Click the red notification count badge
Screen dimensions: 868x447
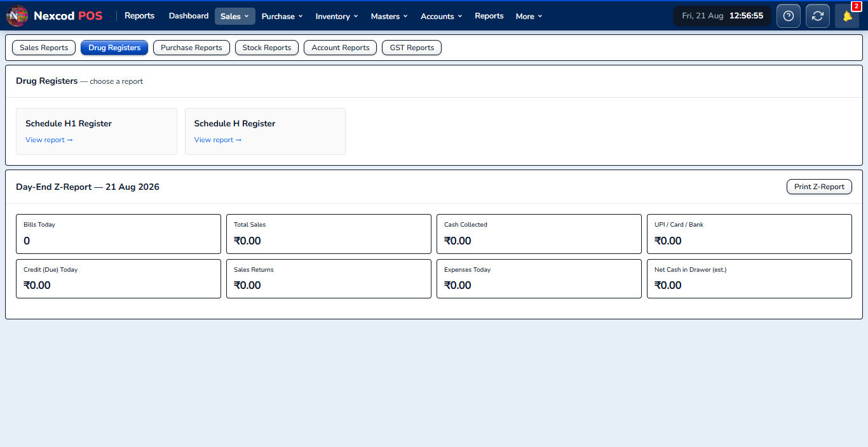(856, 6)
